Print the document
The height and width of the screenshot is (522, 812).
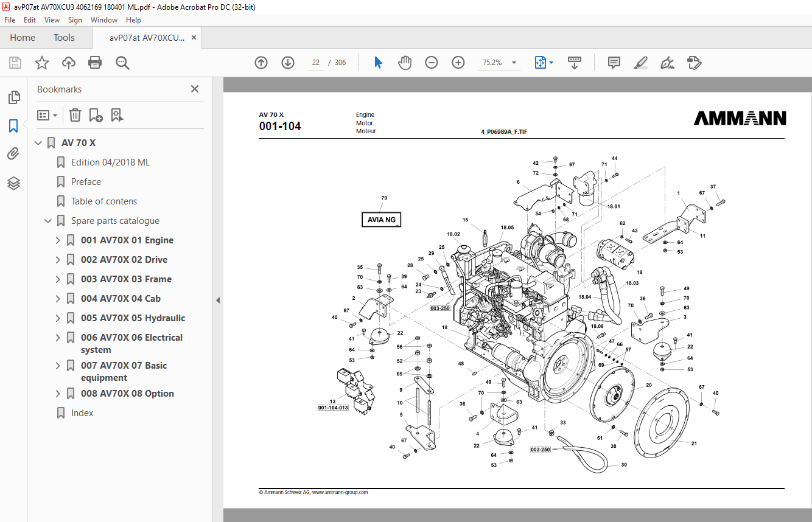tap(95, 63)
